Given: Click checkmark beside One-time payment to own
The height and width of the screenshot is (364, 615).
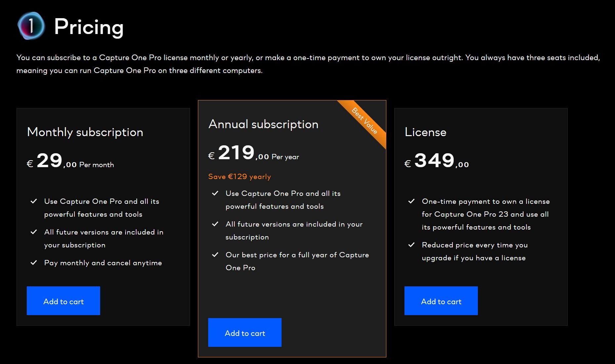Looking at the screenshot, I should pyautogui.click(x=411, y=201).
